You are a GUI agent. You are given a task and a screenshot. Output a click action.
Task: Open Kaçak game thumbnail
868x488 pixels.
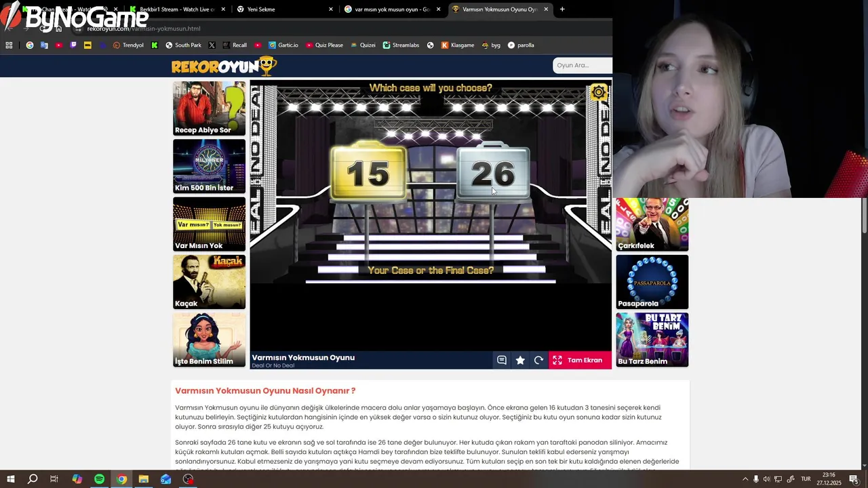coord(209,282)
